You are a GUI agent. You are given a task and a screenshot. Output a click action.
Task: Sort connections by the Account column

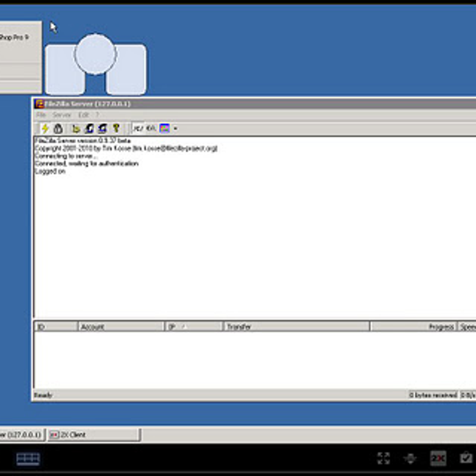(x=121, y=327)
